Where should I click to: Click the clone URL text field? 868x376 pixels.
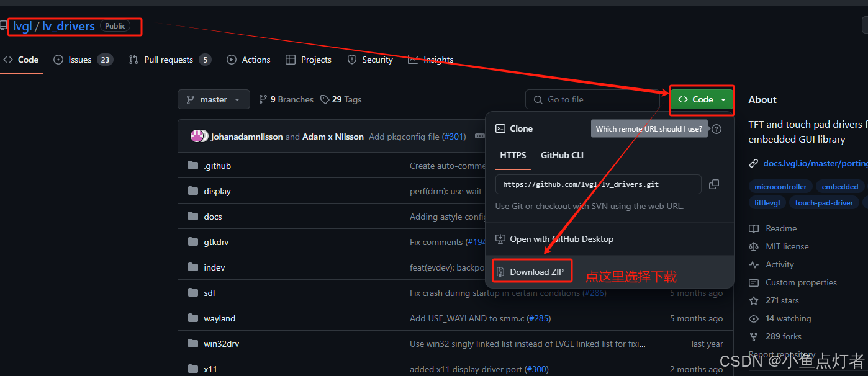click(598, 184)
